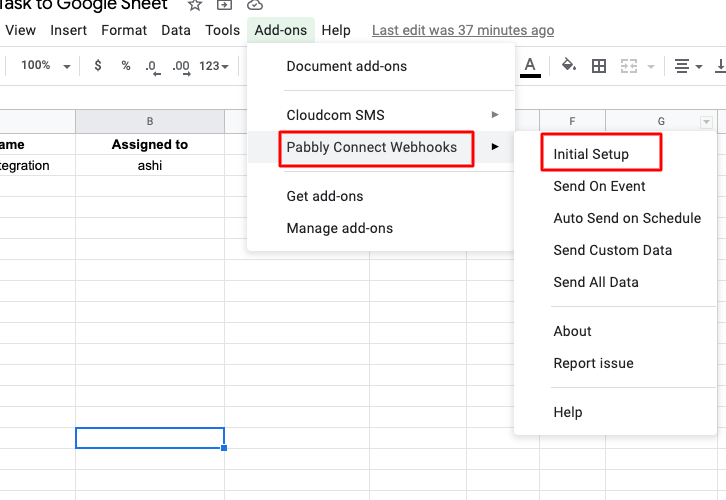
Task: Select column G header
Action: click(661, 121)
